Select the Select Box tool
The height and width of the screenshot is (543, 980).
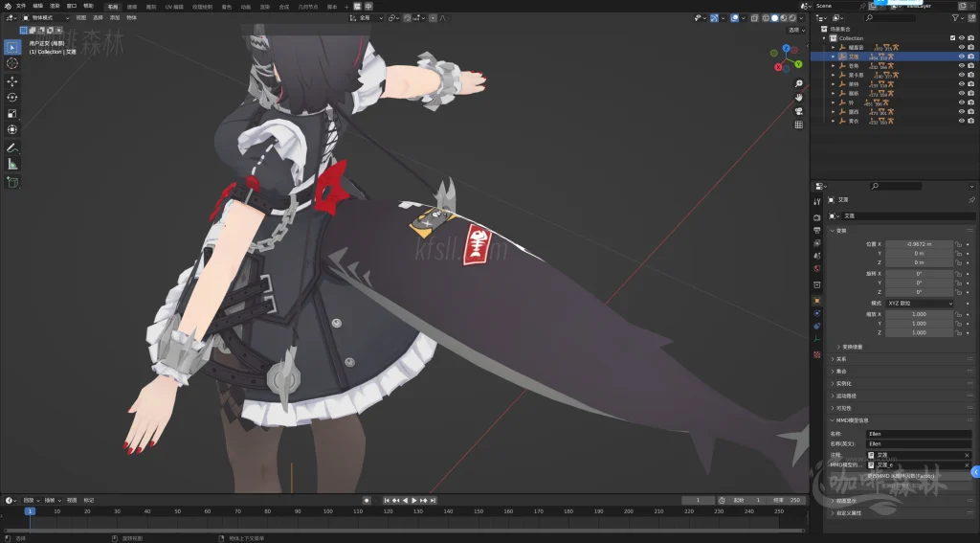pyautogui.click(x=11, y=47)
